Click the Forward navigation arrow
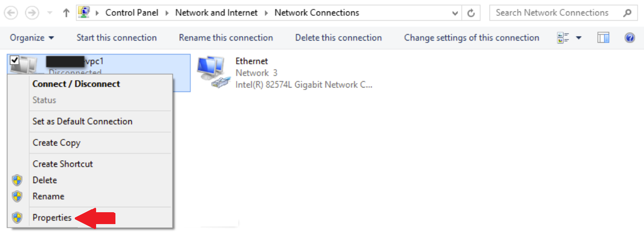 (32, 13)
